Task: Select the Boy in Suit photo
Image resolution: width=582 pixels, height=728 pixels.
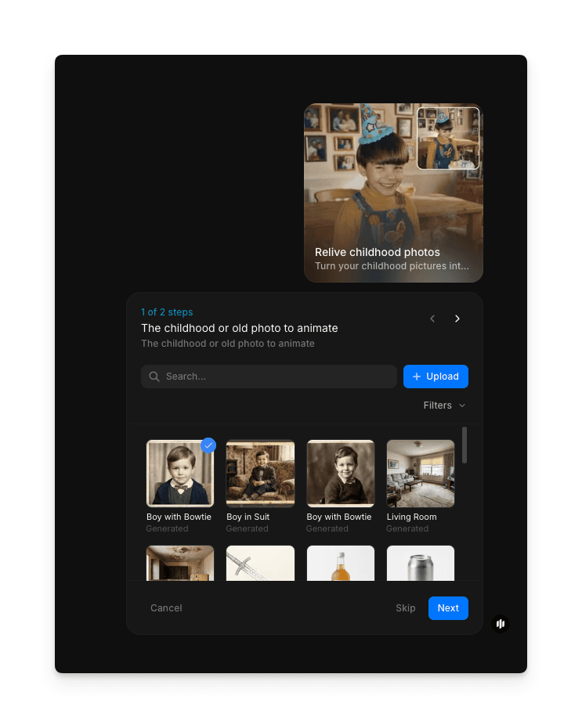Action: click(260, 474)
